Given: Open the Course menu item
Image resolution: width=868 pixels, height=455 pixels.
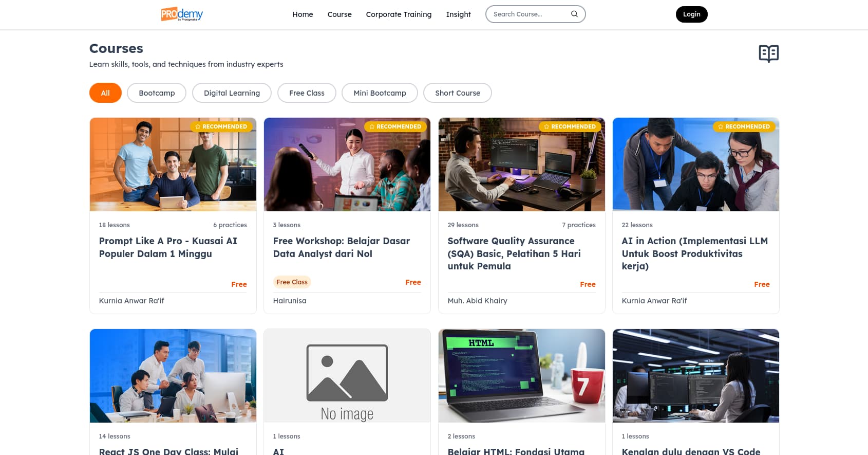Looking at the screenshot, I should click(x=339, y=14).
